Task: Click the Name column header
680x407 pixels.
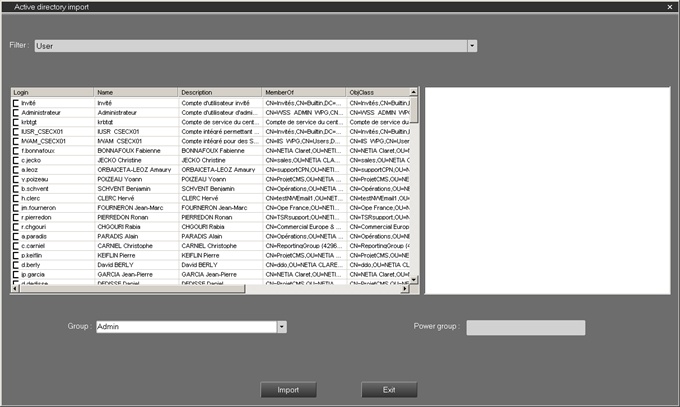Action: click(x=136, y=92)
